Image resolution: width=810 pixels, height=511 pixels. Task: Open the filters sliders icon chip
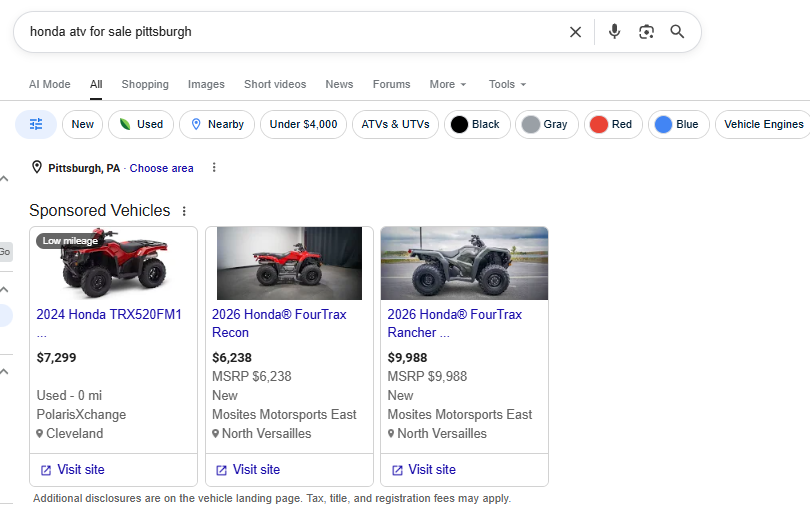coord(36,124)
